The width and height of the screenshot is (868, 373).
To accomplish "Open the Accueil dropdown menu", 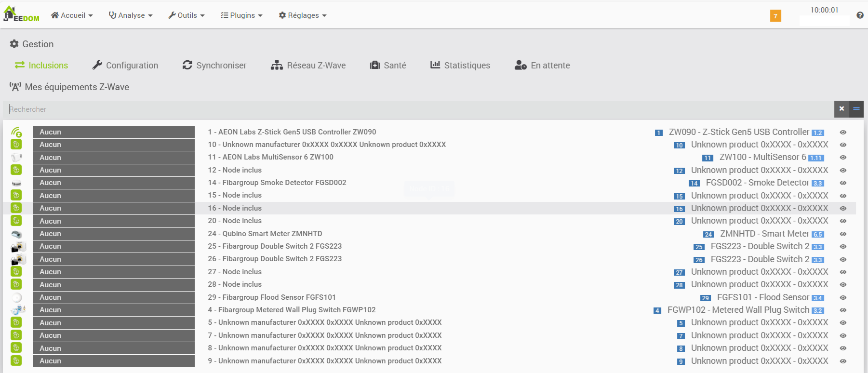I will point(72,15).
